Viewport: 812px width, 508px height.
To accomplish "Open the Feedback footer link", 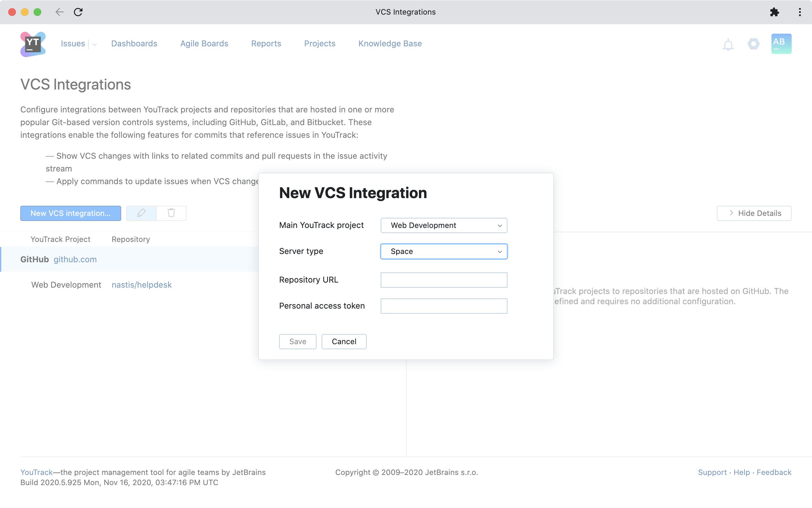I will tap(774, 472).
